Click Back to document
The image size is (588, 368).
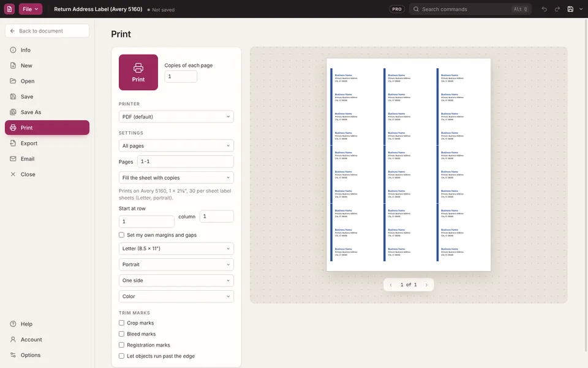[47, 31]
